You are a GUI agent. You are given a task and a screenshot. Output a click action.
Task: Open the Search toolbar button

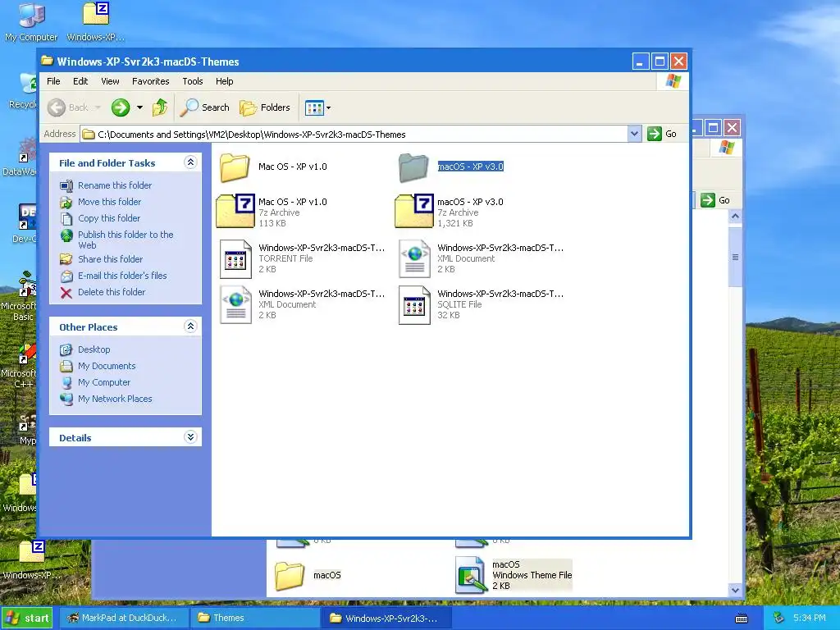click(204, 107)
